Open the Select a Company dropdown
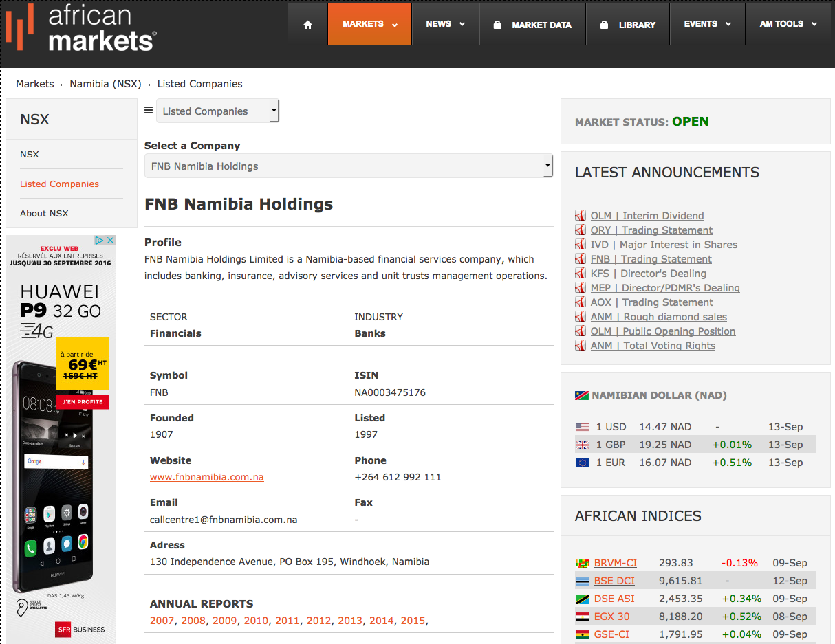Image resolution: width=835 pixels, height=644 pixels. pyautogui.click(x=349, y=166)
